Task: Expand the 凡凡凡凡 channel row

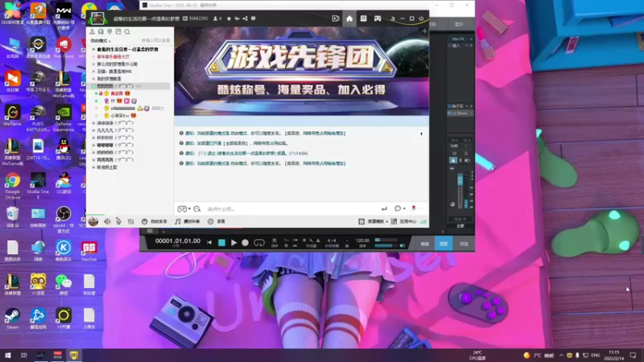Action: [x=93, y=130]
